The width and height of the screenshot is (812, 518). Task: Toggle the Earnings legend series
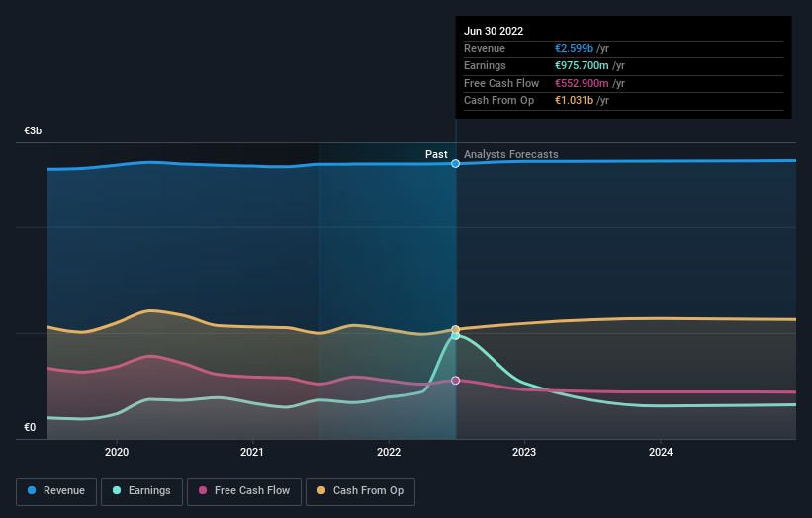coord(141,491)
